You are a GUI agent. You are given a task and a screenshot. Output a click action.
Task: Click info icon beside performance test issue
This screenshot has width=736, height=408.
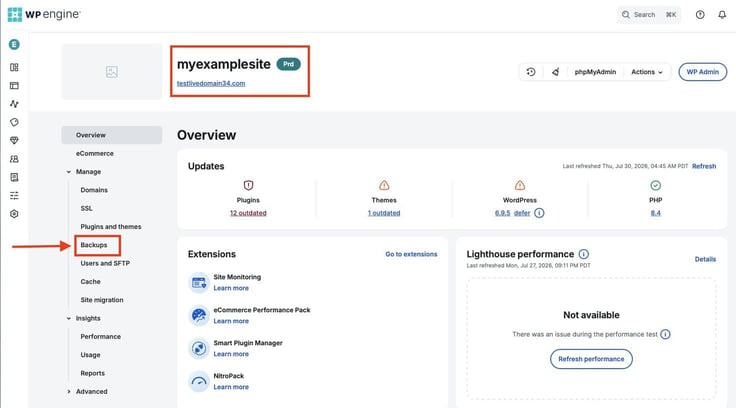pos(665,334)
